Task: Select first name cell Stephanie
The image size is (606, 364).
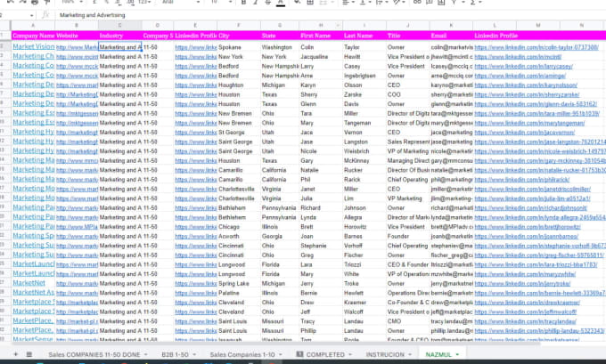Action: (x=321, y=246)
